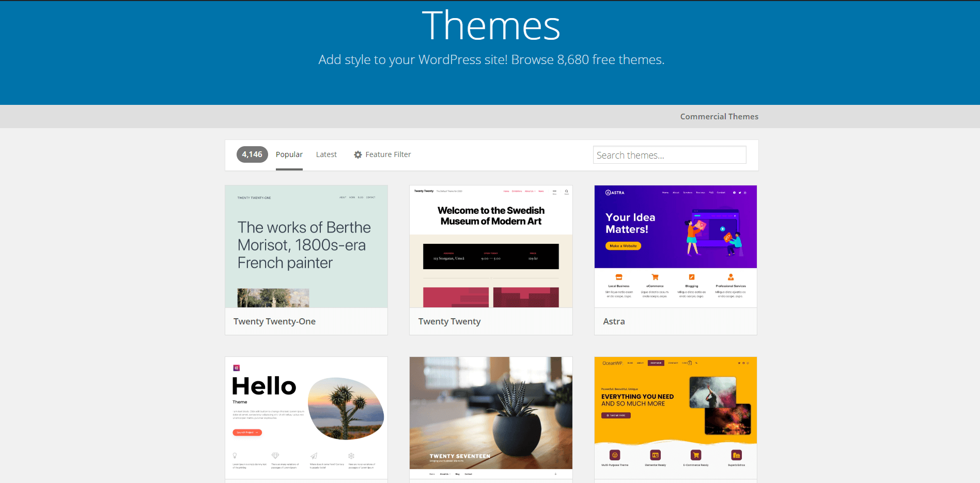Click the Superb Extras icon in OceanWP preview

pos(737,455)
